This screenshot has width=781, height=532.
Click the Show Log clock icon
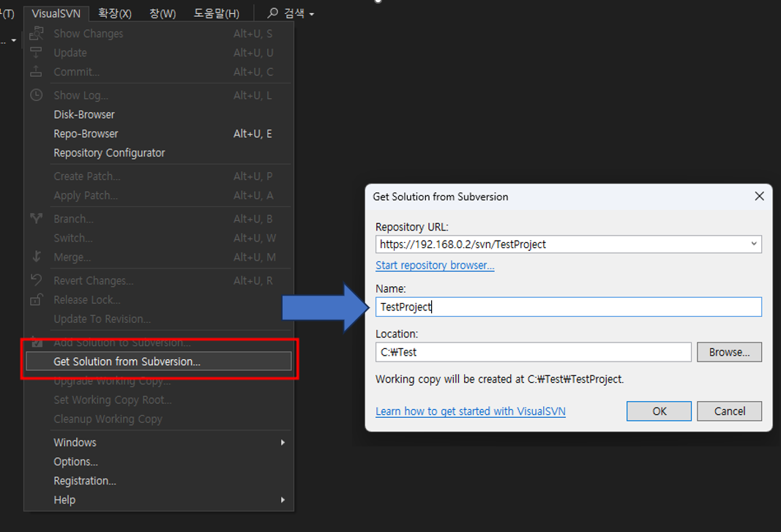pos(37,94)
